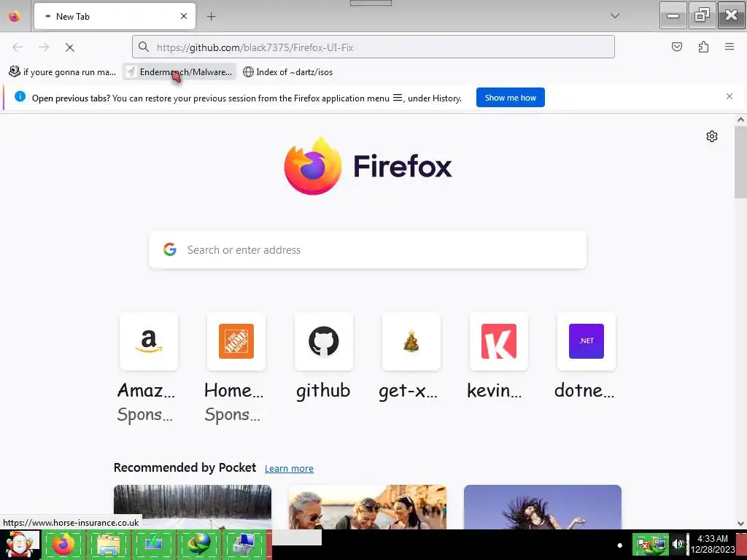Click the download-arrow folder taskbar icon
Image resolution: width=747 pixels, height=560 pixels.
point(153,544)
